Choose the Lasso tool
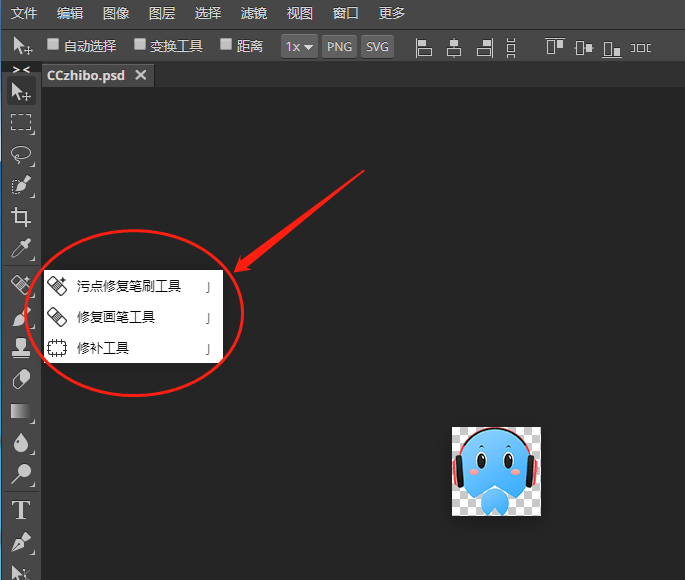This screenshot has height=580, width=685. 21,154
